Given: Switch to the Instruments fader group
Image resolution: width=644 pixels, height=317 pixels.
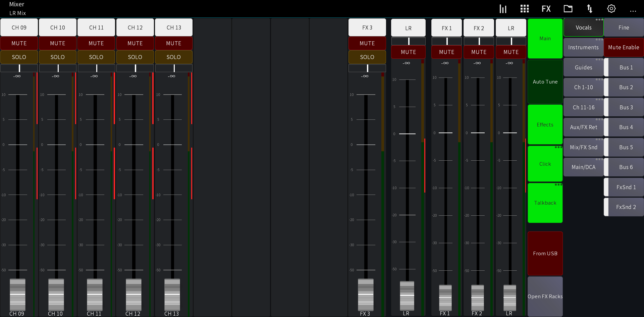Looking at the screenshot, I should point(583,47).
